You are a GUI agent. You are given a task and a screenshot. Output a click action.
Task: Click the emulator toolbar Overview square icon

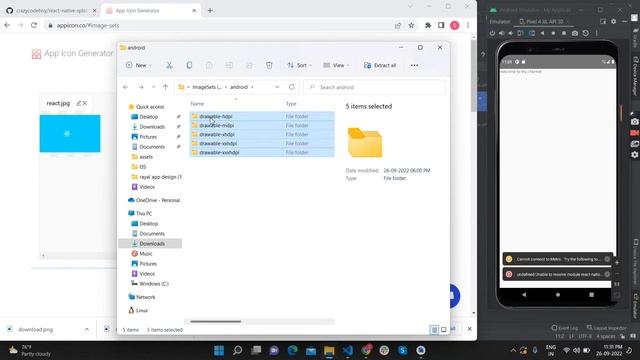564,33
